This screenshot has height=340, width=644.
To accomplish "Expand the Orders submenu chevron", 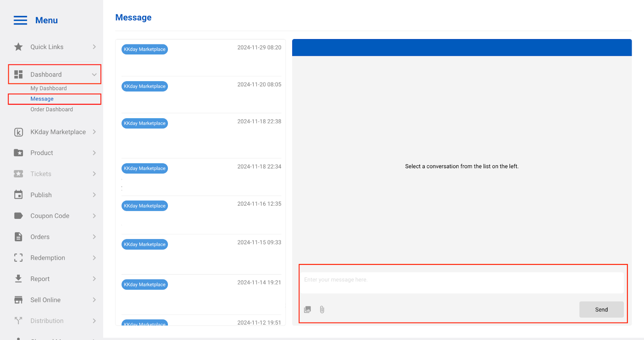I will pyautogui.click(x=94, y=237).
